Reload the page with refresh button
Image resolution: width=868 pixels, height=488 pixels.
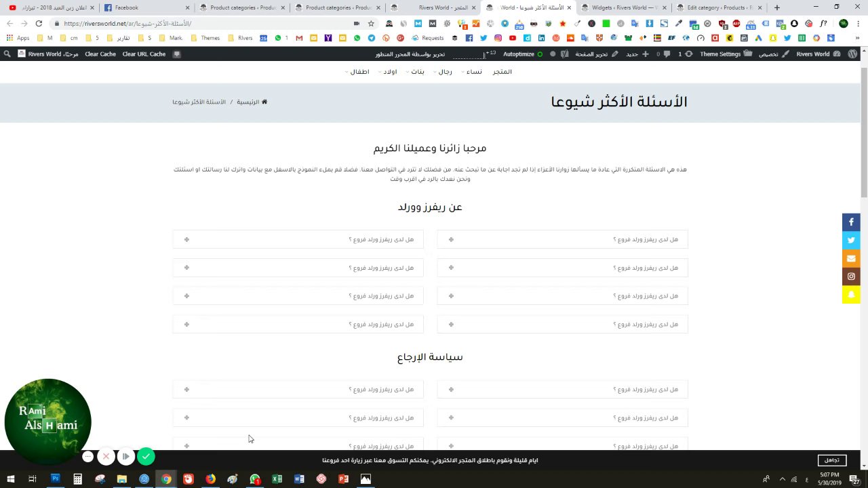(39, 23)
